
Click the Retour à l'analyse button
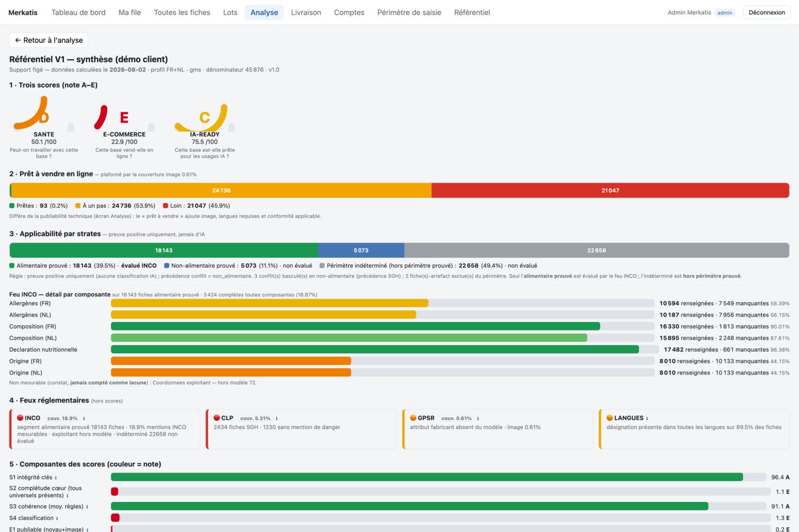[x=49, y=40]
